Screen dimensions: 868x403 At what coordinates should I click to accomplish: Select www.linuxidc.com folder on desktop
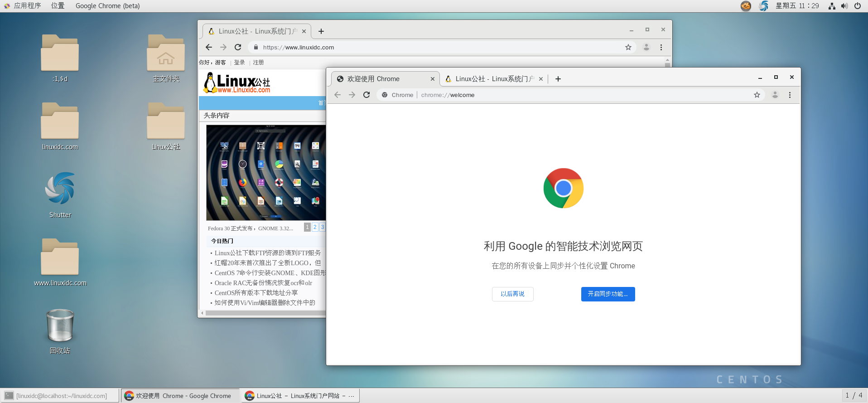60,262
